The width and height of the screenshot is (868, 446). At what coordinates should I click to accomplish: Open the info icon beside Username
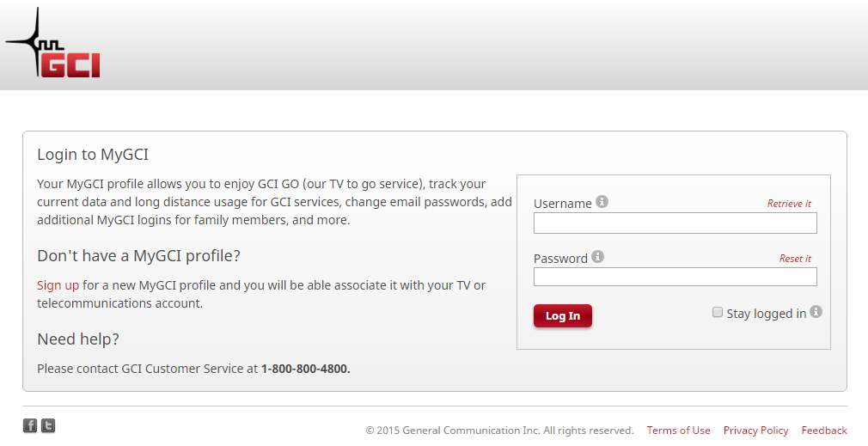coord(602,202)
